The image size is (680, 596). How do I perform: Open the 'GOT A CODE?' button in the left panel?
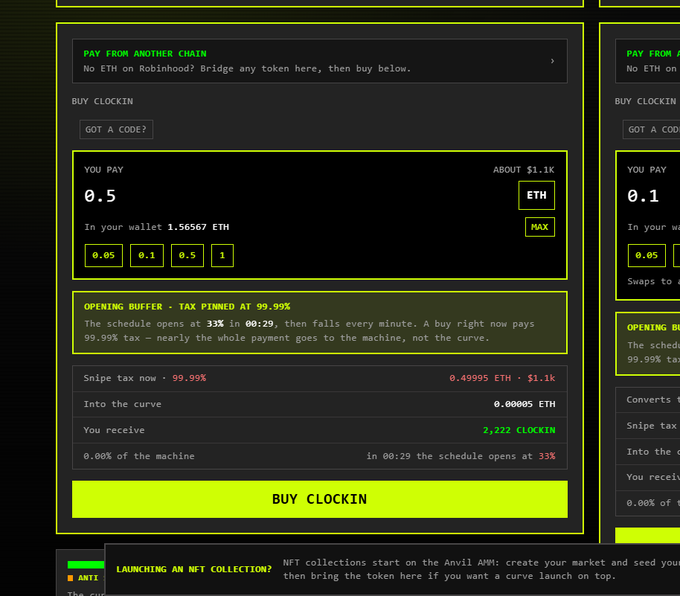[116, 130]
